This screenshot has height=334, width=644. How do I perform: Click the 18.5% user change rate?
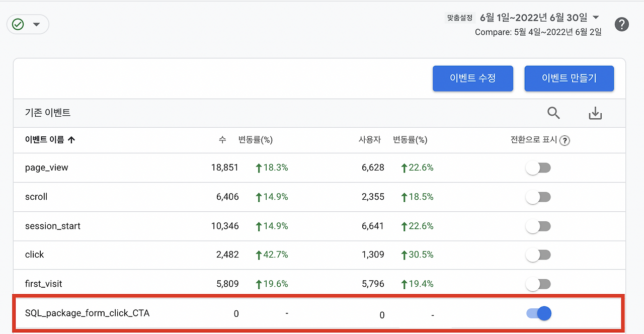coord(417,197)
